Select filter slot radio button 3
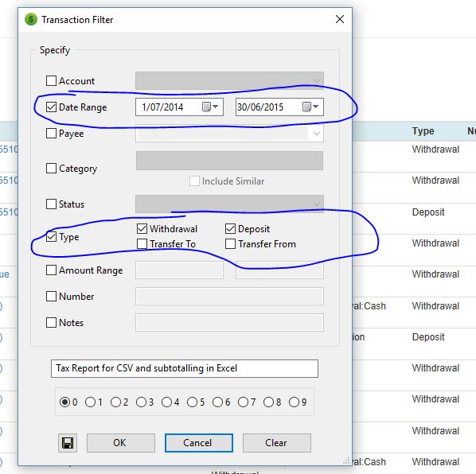Image resolution: width=476 pixels, height=474 pixels. (x=141, y=402)
